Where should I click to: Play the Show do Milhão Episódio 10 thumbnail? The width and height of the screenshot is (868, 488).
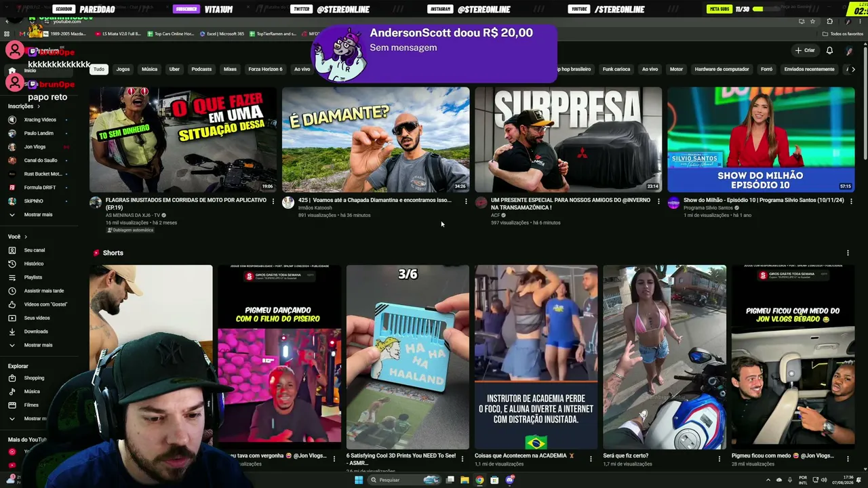[761, 140]
